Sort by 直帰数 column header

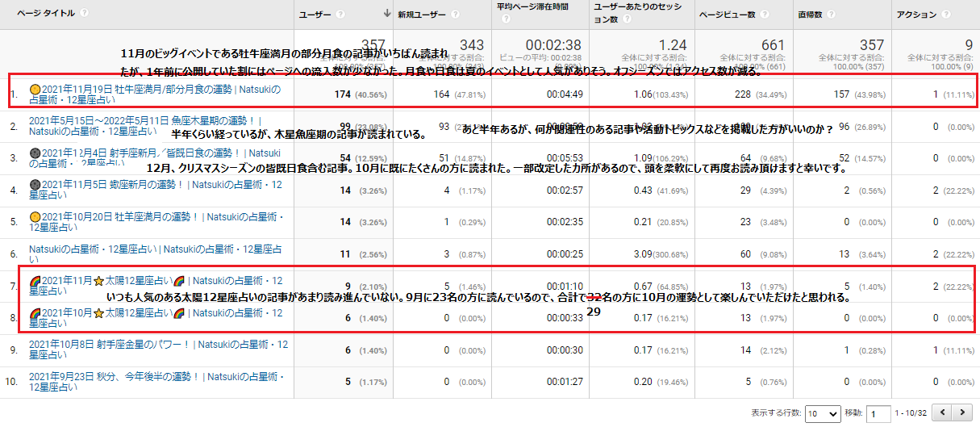pyautogui.click(x=809, y=15)
